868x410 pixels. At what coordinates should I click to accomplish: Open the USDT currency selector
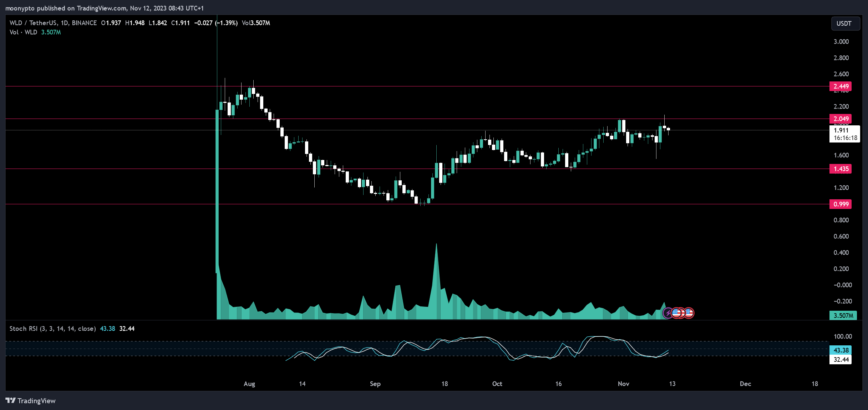coord(845,24)
